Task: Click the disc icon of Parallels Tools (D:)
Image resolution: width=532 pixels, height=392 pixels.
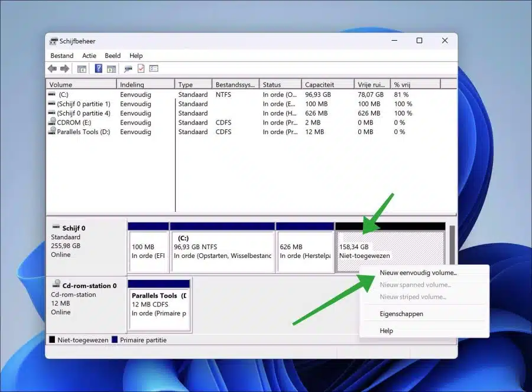Action: point(52,131)
